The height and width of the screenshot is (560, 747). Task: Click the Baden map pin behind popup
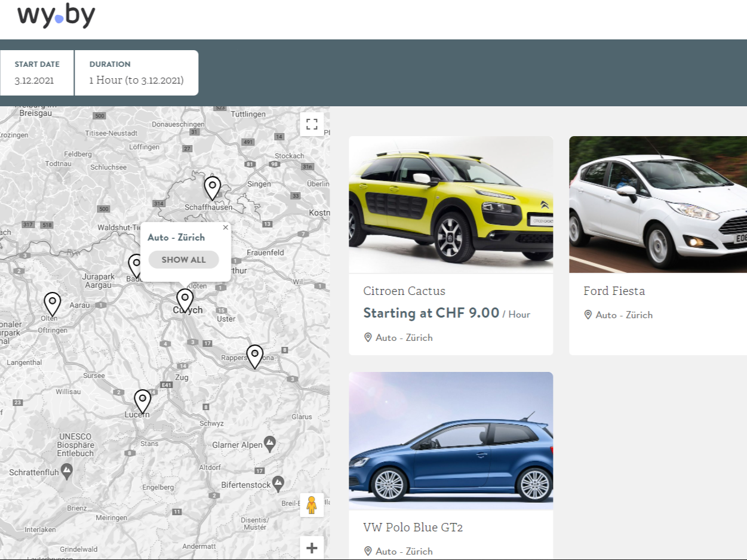135,266
